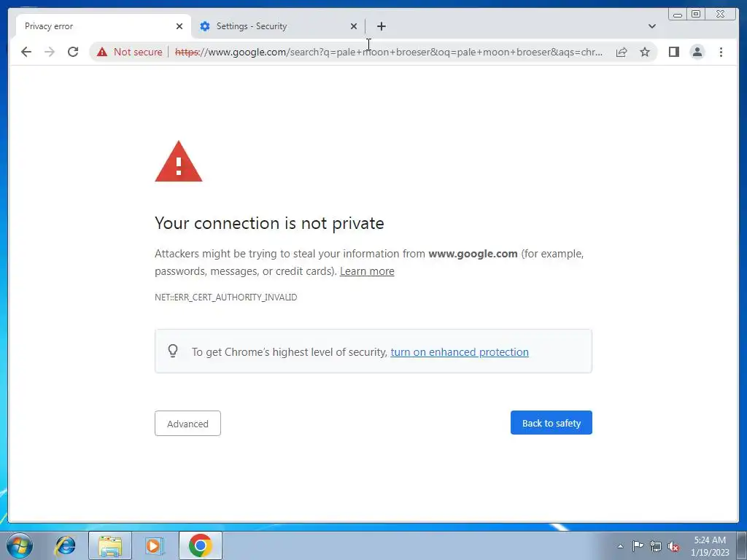
Task: Open the Action Center flag icon
Action: pos(638,546)
